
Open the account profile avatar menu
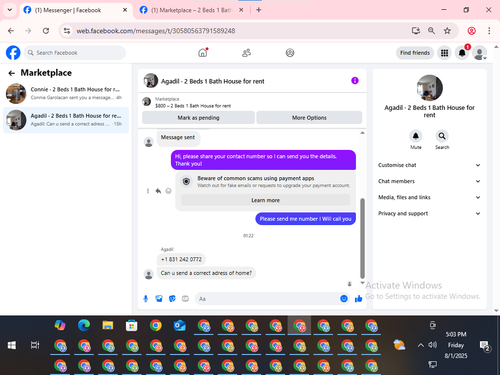(x=479, y=53)
